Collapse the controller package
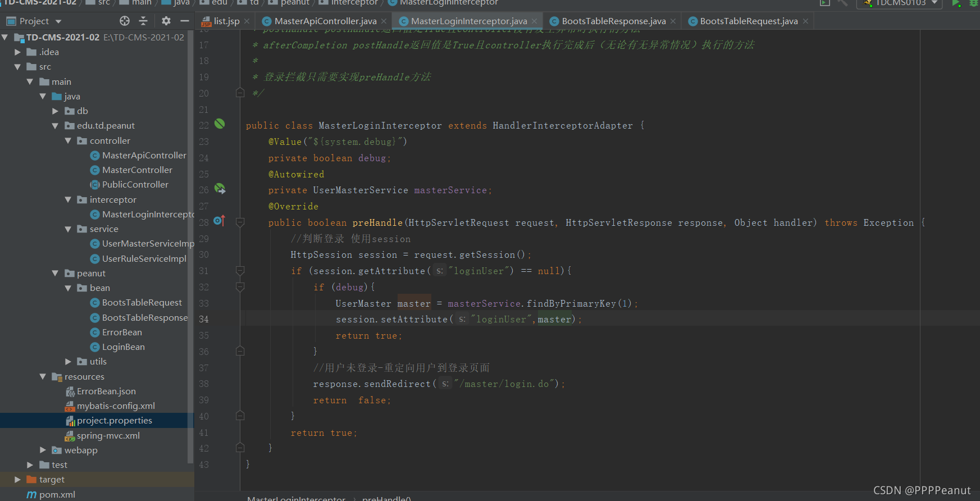This screenshot has height=501, width=980. point(68,140)
